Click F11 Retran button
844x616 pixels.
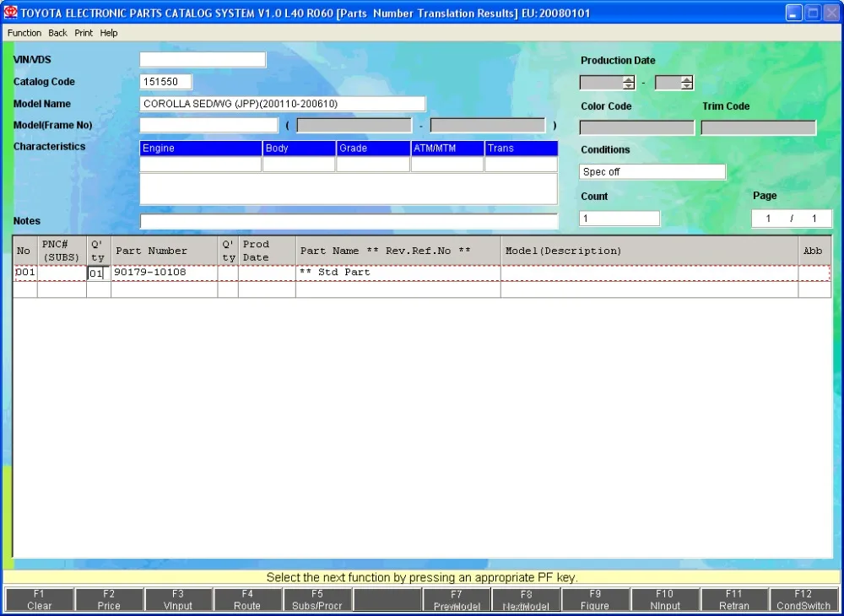733,600
